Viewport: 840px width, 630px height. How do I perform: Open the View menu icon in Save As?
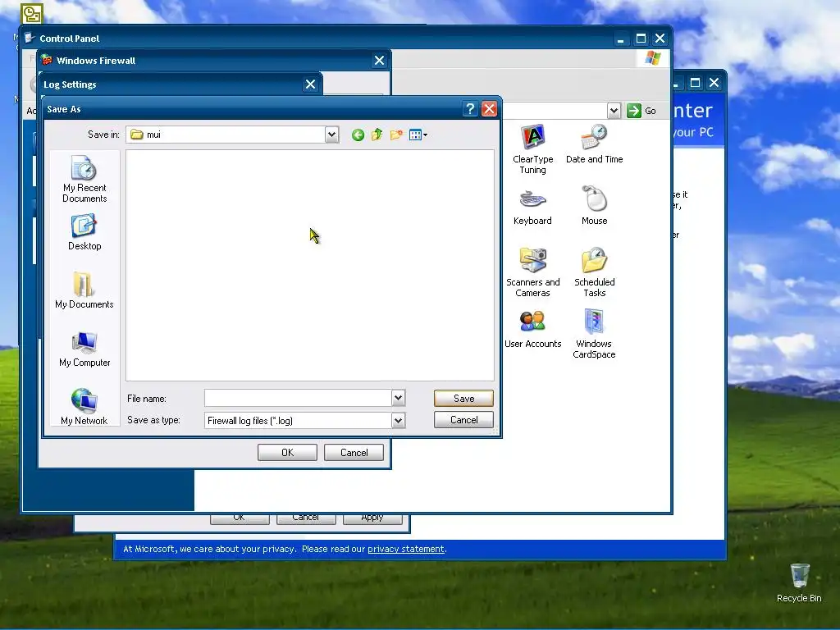pos(418,135)
